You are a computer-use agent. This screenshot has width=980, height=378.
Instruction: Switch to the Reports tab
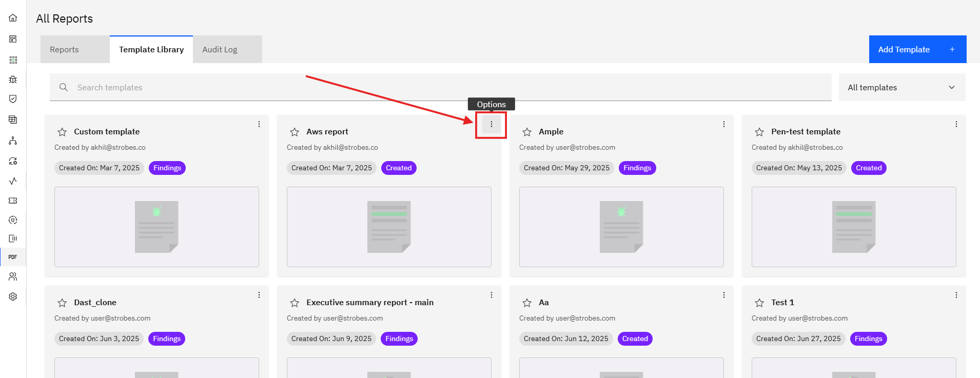tap(75, 49)
